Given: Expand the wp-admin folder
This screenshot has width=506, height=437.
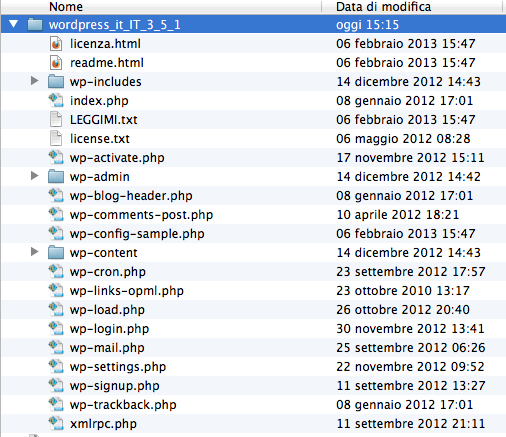Looking at the screenshot, I should pyautogui.click(x=34, y=176).
